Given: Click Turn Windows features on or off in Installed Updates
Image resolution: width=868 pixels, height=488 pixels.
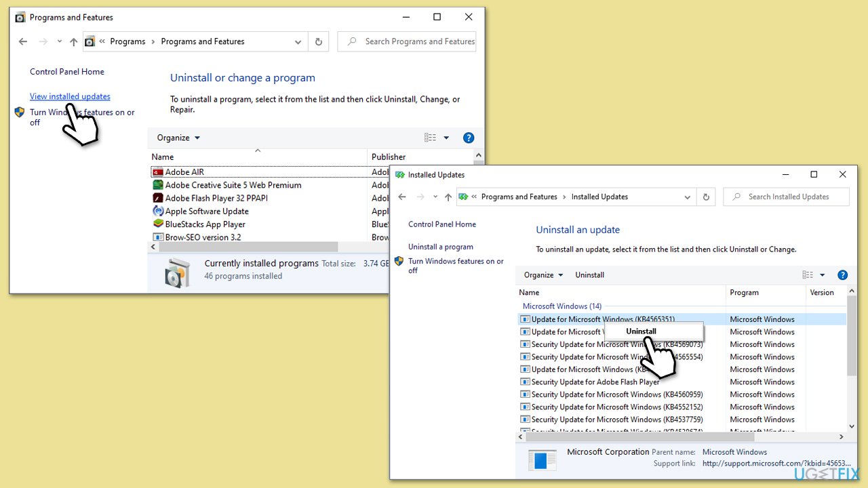Looking at the screenshot, I should click(x=456, y=266).
